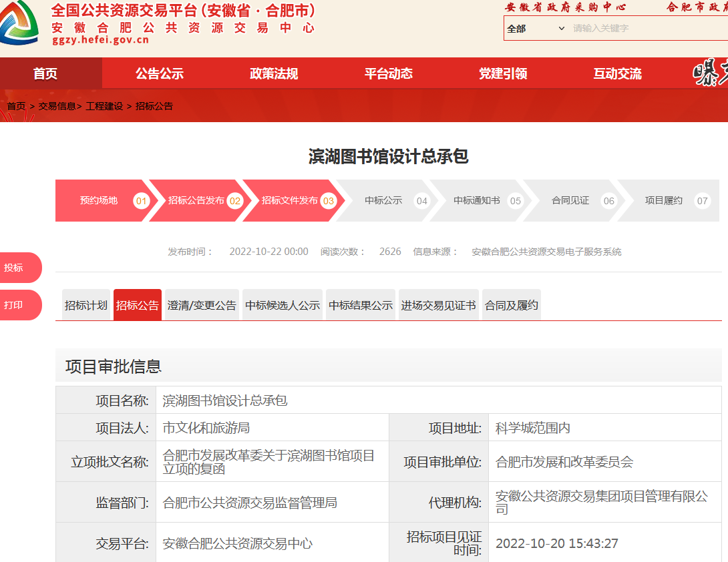Open the 党建引领 navigation item
Viewport: 728px width, 562px height.
[503, 73]
